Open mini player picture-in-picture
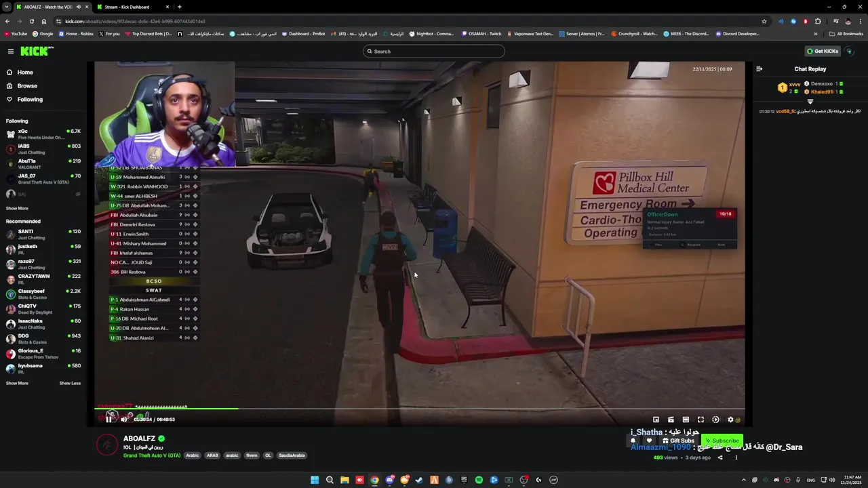The height and width of the screenshot is (488, 868). 656,420
